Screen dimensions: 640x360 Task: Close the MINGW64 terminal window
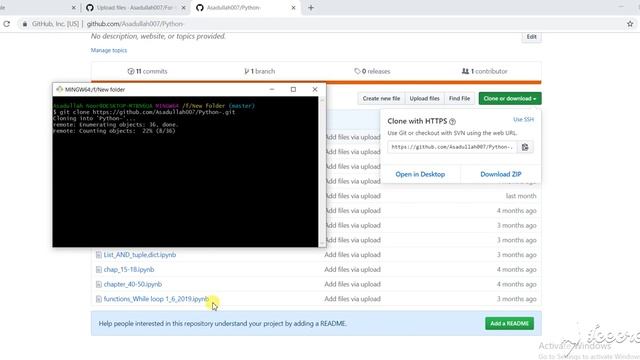pyautogui.click(x=315, y=89)
